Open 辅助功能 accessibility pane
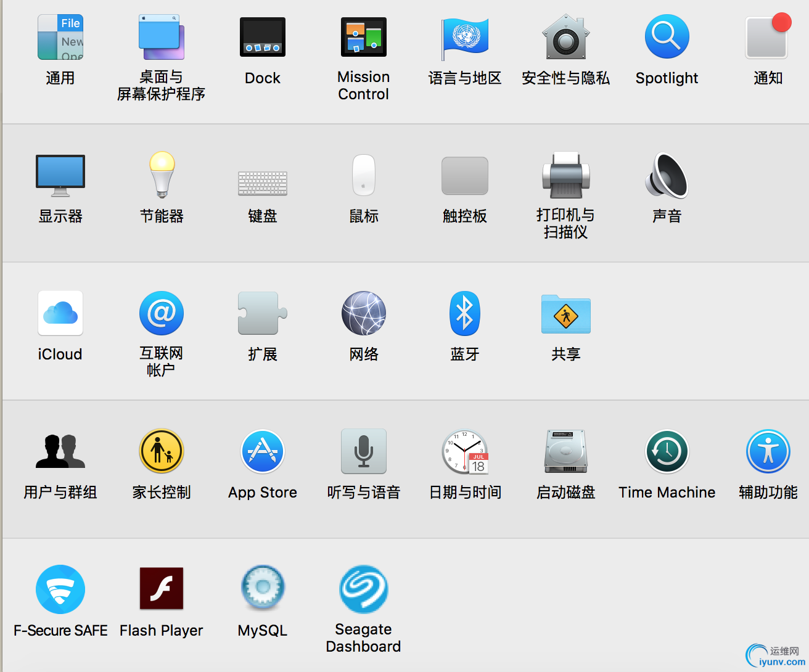This screenshot has width=809, height=672. coord(768,451)
